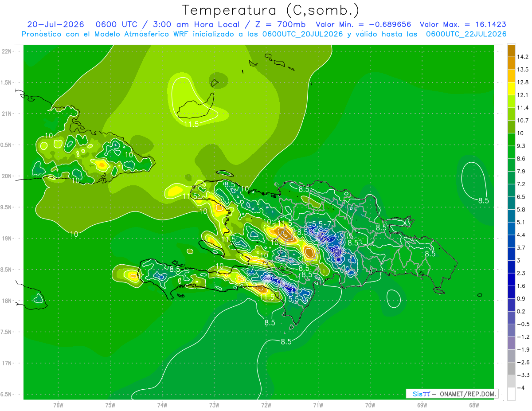
Task: Click the "69W" longitude axis label
Action: pos(422,405)
